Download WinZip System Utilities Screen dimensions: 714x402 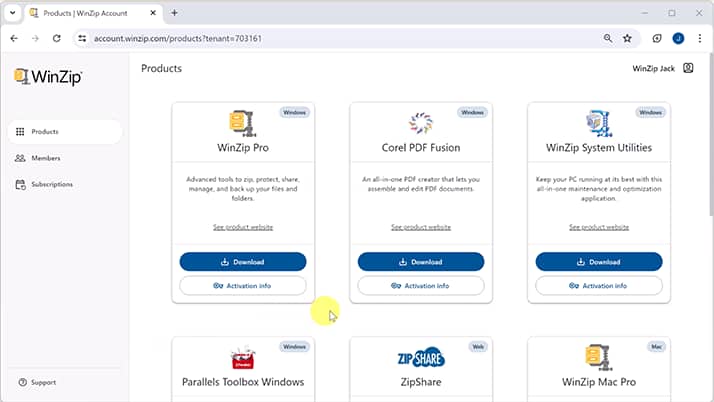coord(599,262)
